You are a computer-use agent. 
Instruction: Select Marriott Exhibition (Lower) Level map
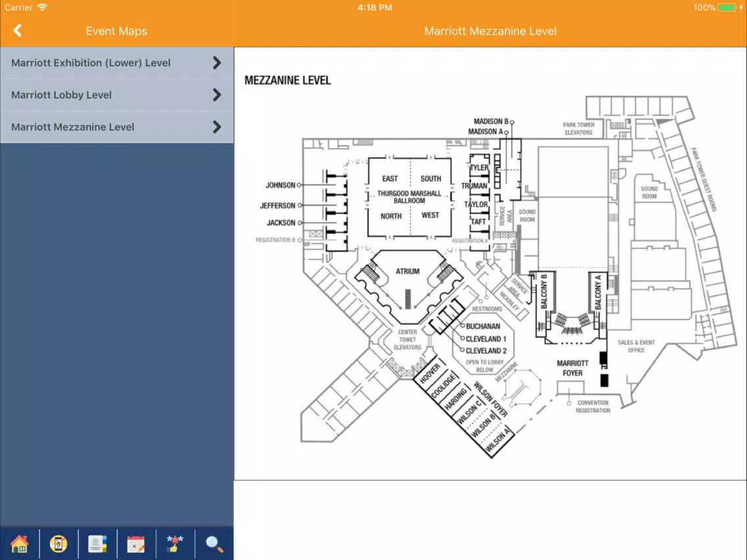[117, 63]
